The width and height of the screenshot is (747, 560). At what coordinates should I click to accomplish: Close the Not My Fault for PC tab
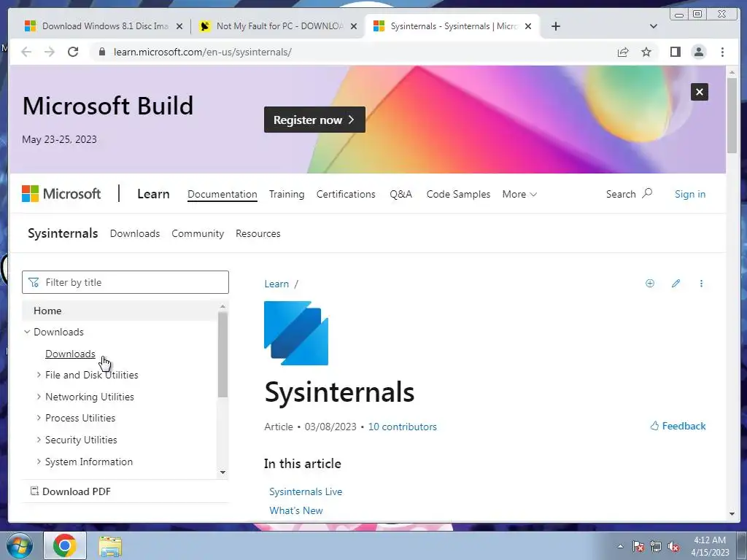pos(354,26)
